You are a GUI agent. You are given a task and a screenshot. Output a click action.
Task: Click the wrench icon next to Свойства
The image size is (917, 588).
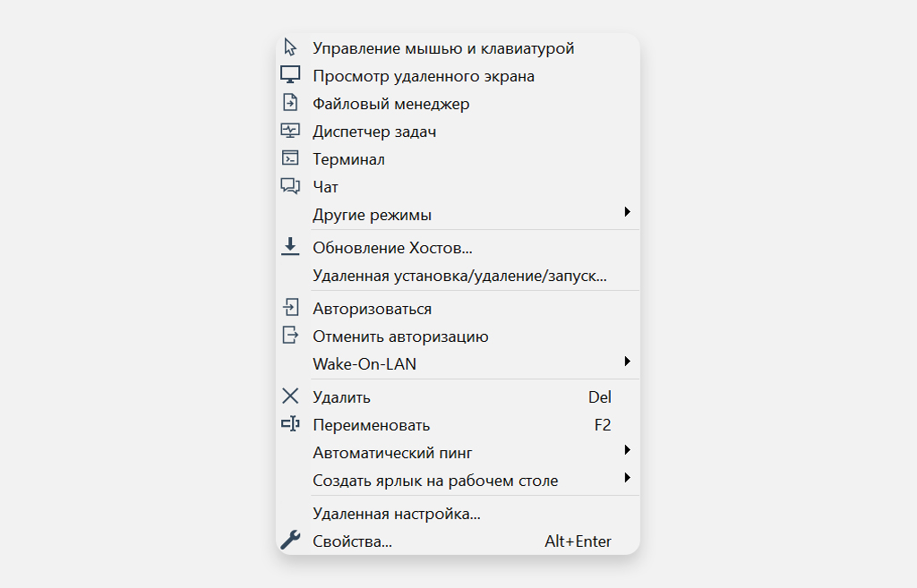tap(290, 541)
